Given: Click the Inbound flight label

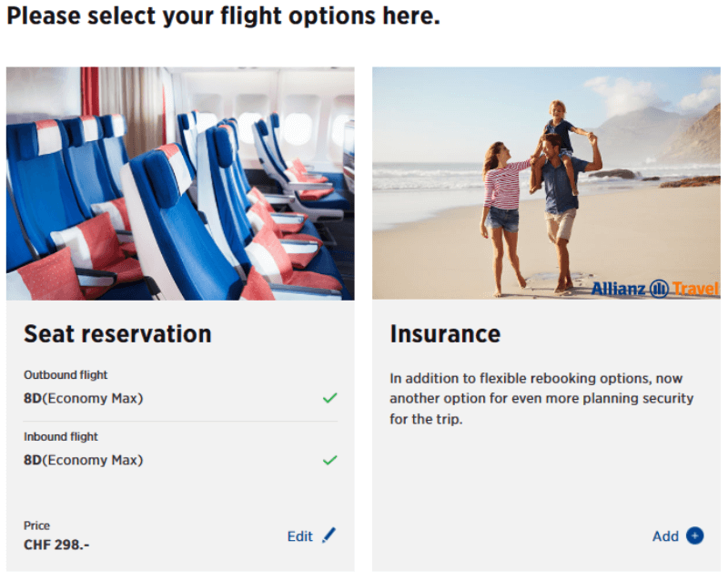Looking at the screenshot, I should coord(61,436).
